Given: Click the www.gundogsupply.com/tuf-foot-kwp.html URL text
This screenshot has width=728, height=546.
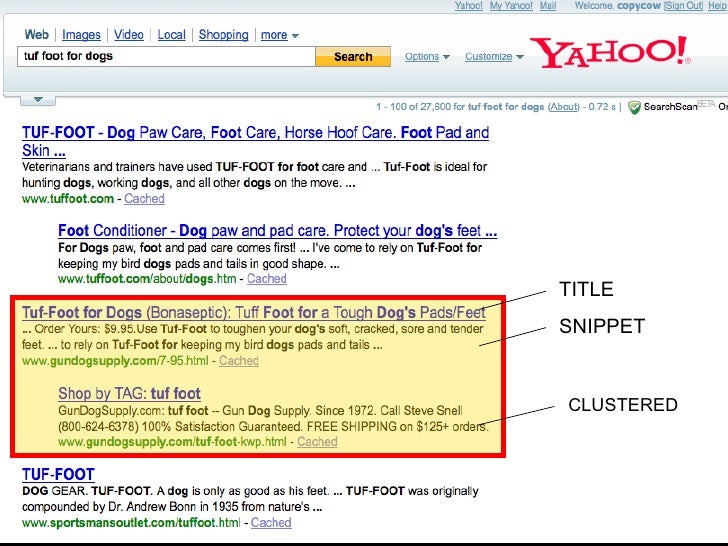Looking at the screenshot, I should 172,442.
